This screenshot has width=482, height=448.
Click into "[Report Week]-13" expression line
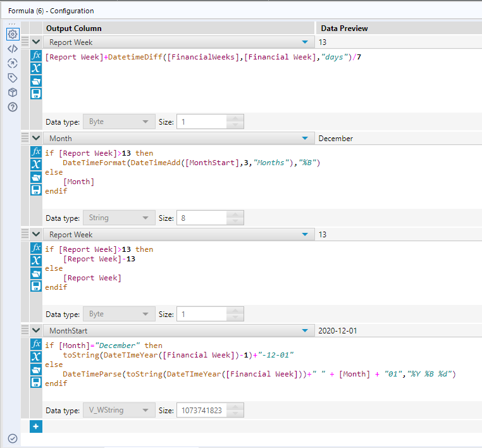[99, 259]
